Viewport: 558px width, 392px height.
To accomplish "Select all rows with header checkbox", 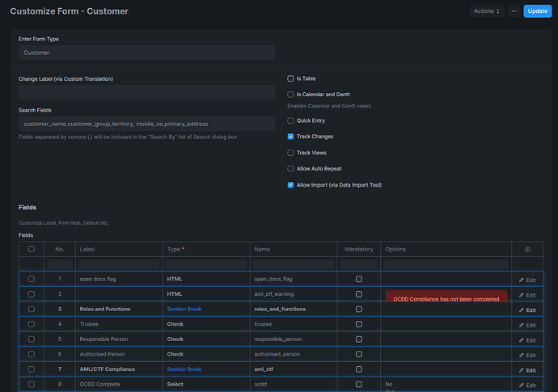I will coord(32,249).
